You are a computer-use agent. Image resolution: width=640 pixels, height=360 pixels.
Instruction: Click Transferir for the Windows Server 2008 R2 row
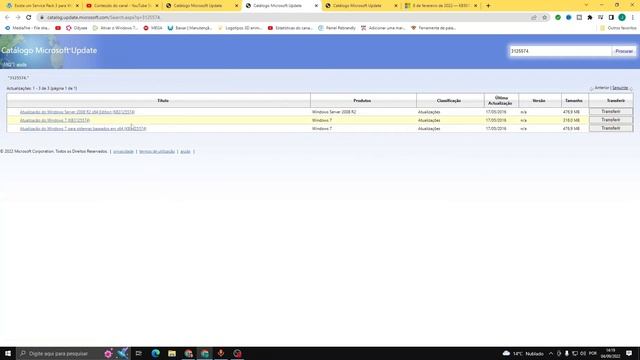point(611,111)
